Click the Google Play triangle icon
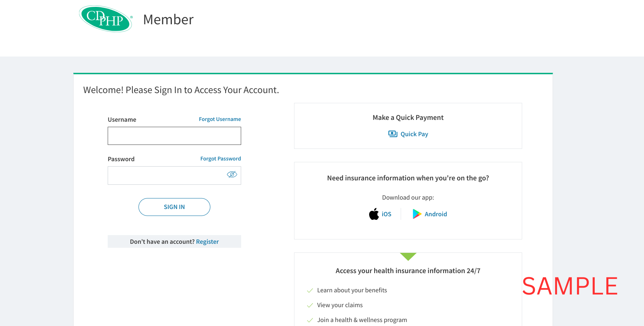Viewport: 644px width, 326px height. click(417, 214)
